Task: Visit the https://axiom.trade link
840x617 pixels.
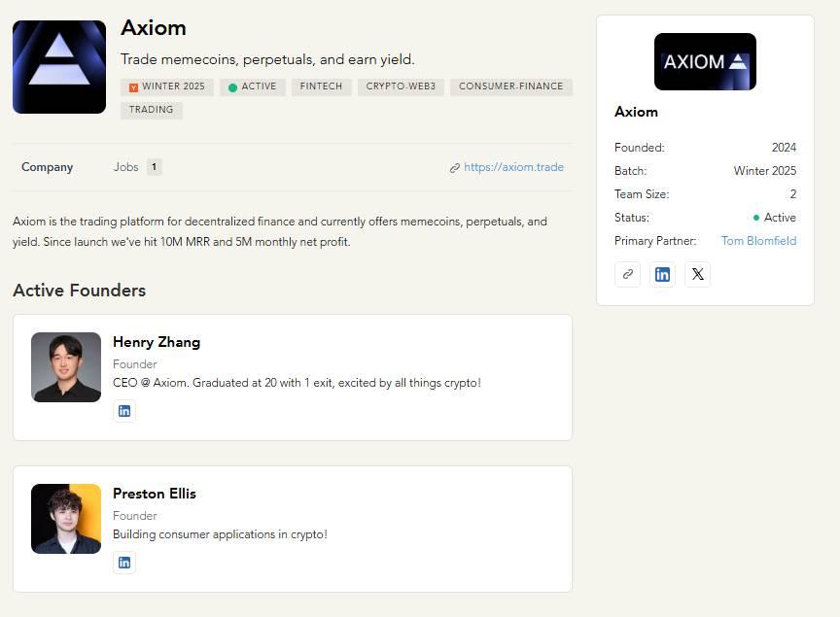Action: (x=513, y=167)
